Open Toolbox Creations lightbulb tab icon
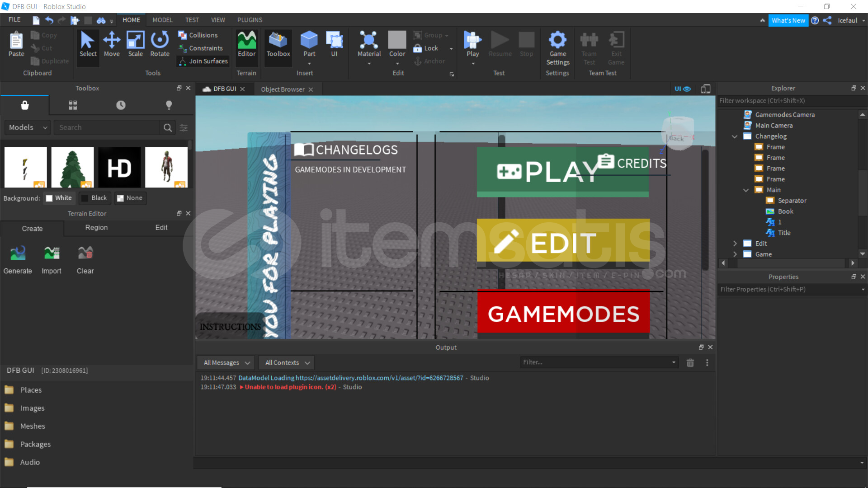The width and height of the screenshot is (868, 488). tap(169, 105)
